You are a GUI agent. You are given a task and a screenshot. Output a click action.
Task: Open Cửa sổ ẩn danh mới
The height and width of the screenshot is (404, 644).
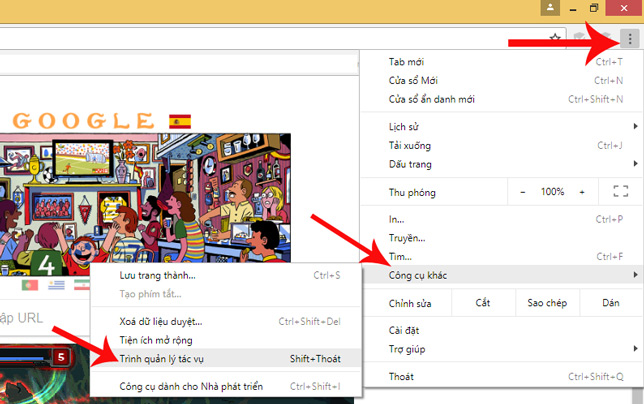[x=502, y=99]
